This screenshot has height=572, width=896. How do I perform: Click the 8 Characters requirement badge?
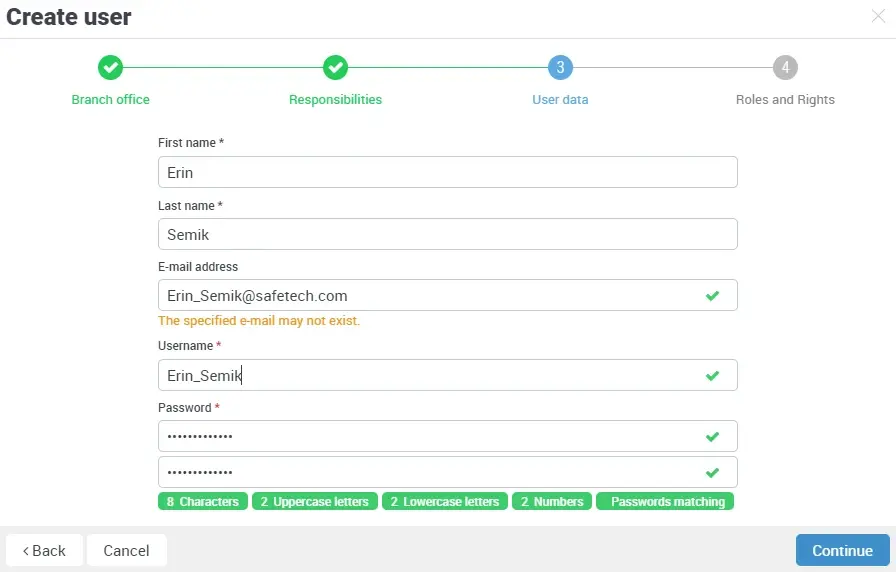(203, 501)
